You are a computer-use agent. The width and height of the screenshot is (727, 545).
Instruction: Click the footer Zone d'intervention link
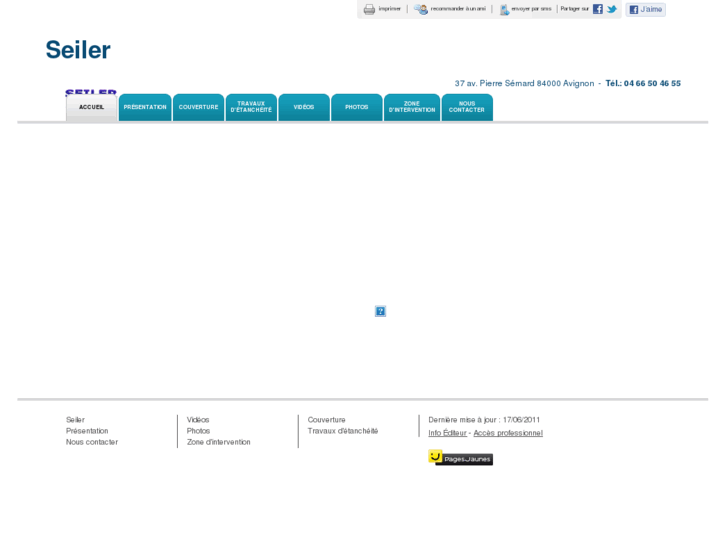[218, 442]
